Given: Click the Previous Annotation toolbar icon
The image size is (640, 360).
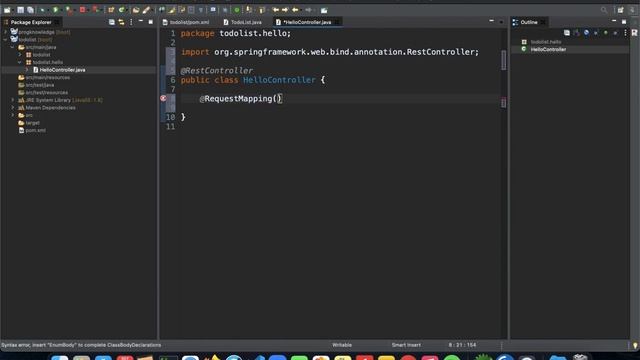Looking at the screenshot, I should pyautogui.click(x=261, y=10).
